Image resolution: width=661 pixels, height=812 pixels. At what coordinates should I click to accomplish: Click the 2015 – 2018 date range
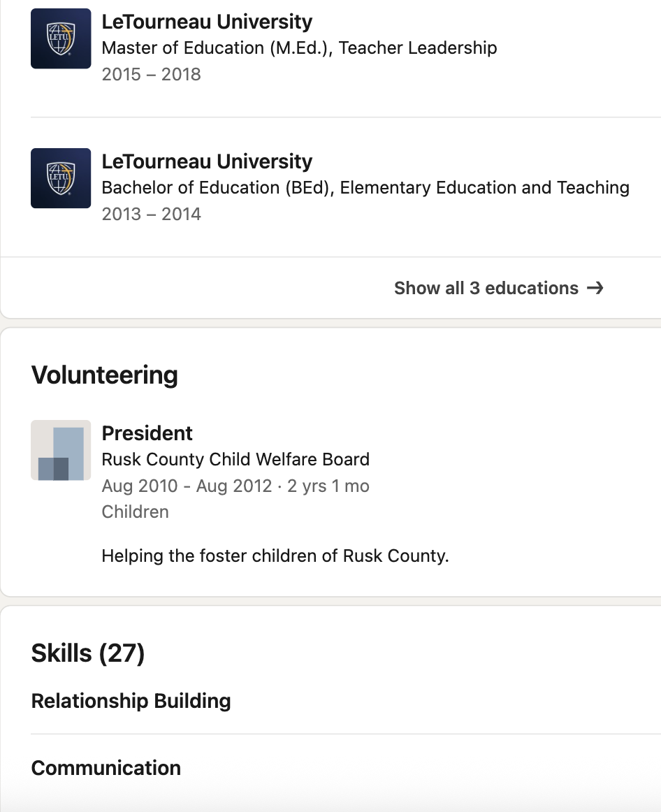point(151,75)
